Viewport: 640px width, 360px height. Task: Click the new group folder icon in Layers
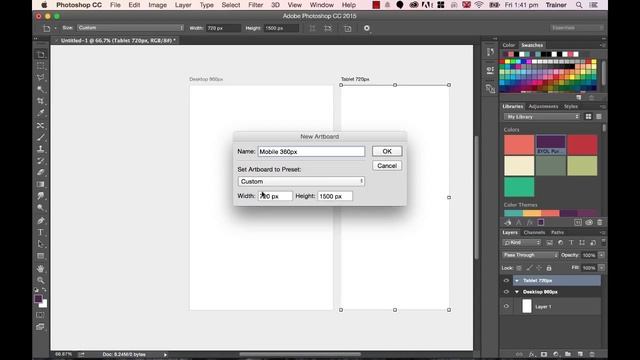point(568,354)
